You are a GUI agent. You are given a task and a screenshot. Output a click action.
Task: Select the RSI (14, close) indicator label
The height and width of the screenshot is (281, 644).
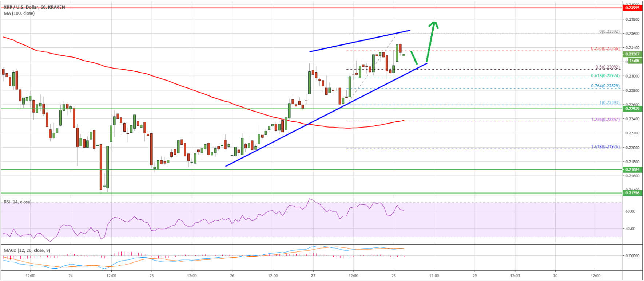click(x=17, y=202)
